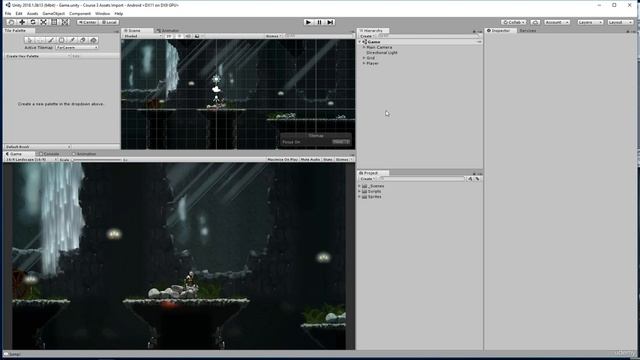Screen dimensions: 640x360
Task: Open the Component menu
Action: pos(80,13)
